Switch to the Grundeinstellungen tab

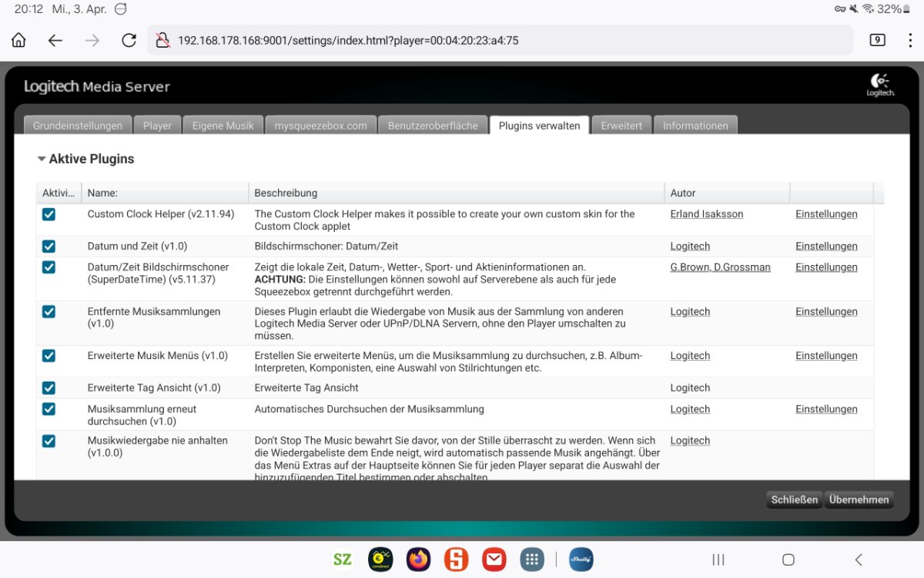pos(78,126)
